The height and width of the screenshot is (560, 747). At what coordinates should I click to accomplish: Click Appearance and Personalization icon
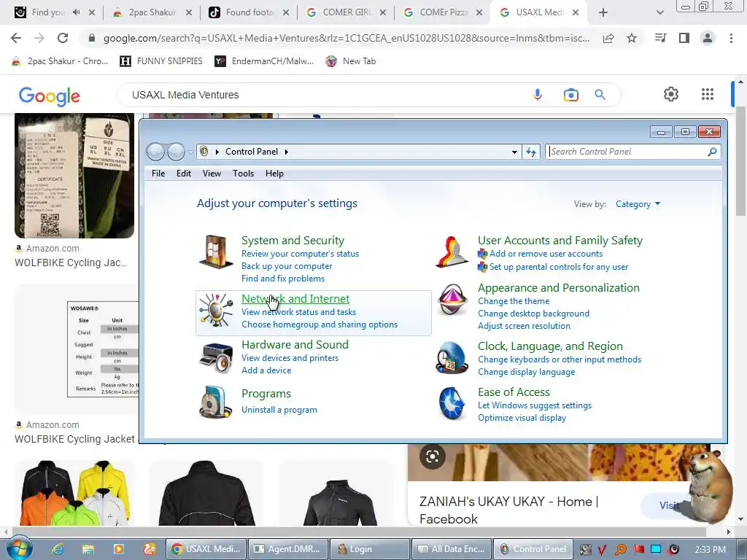tap(452, 300)
